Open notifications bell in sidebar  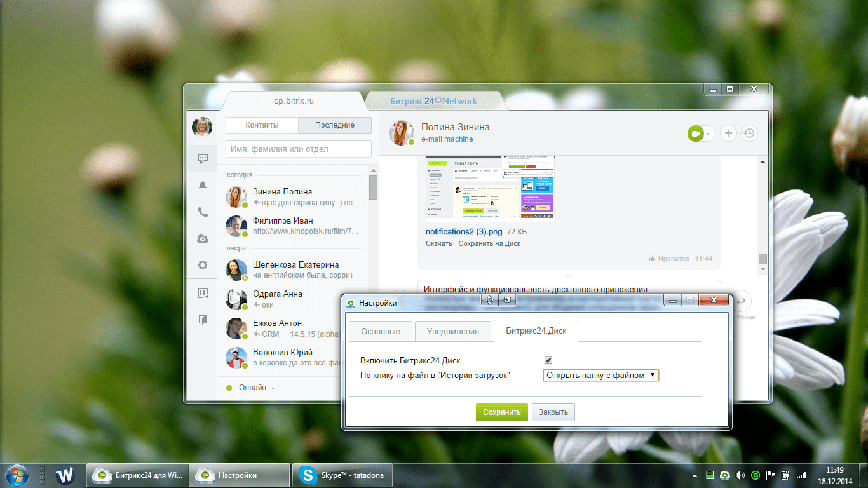click(x=203, y=186)
